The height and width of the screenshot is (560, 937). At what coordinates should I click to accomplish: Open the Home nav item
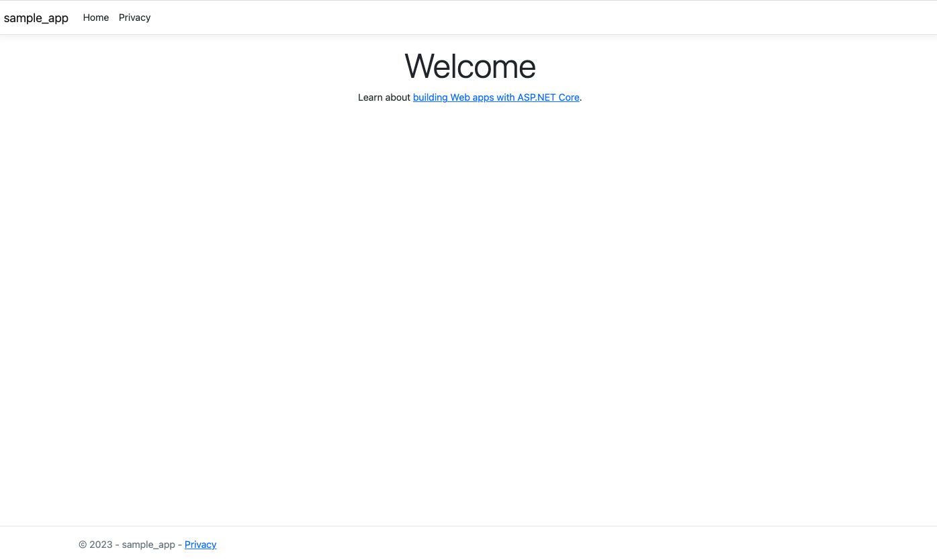(x=96, y=17)
